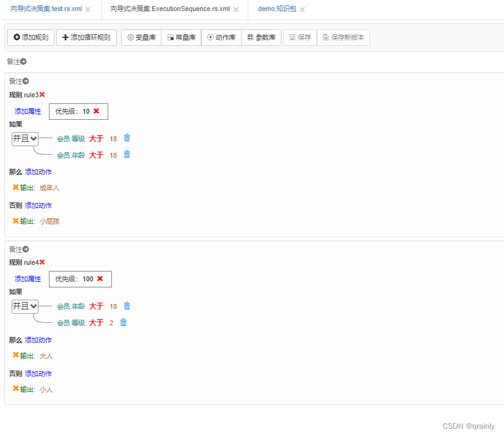
Task: Change 大于 operator for rule3 会员.年龄
Action: click(96, 155)
